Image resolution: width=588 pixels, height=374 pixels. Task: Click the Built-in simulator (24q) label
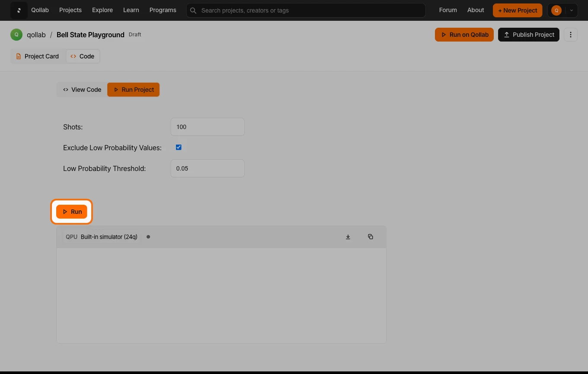tap(109, 237)
